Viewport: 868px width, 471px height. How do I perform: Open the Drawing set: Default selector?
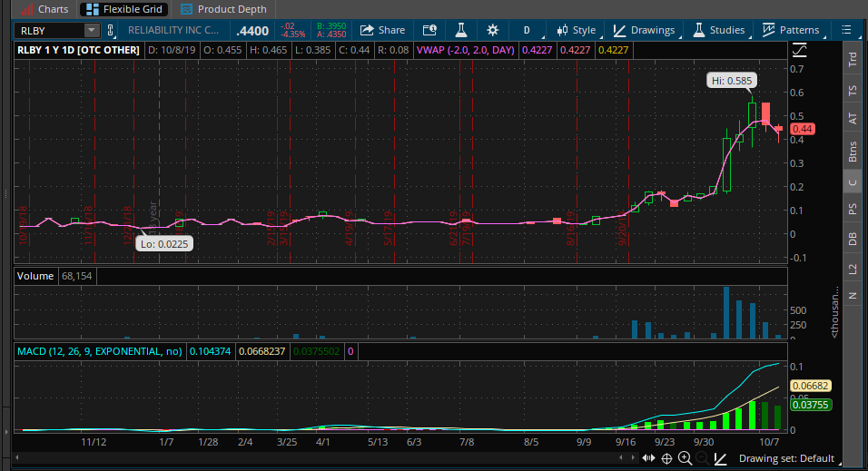(x=786, y=459)
